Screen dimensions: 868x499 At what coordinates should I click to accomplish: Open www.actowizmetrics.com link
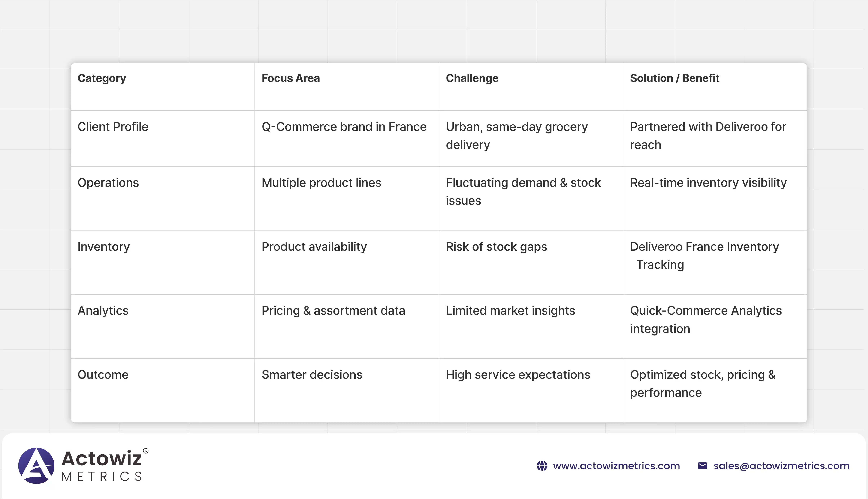(x=616, y=466)
